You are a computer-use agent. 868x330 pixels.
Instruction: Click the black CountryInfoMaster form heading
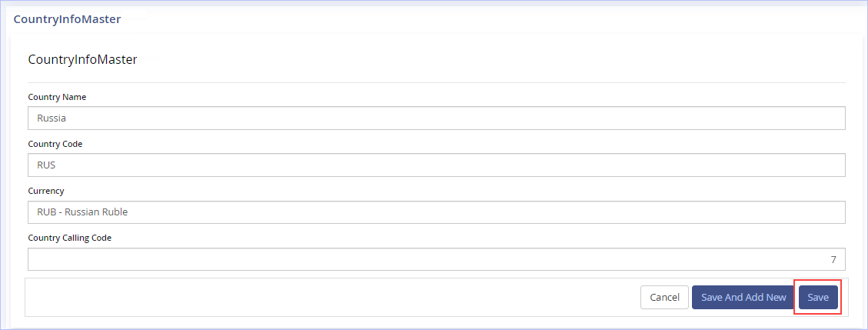(x=82, y=60)
